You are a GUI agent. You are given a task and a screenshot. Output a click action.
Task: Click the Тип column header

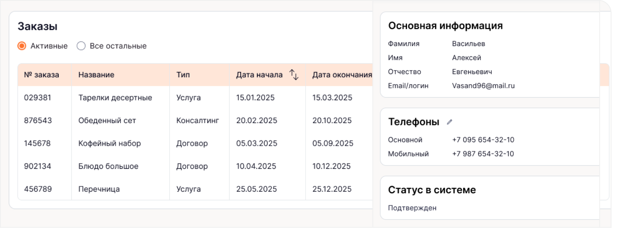click(183, 75)
